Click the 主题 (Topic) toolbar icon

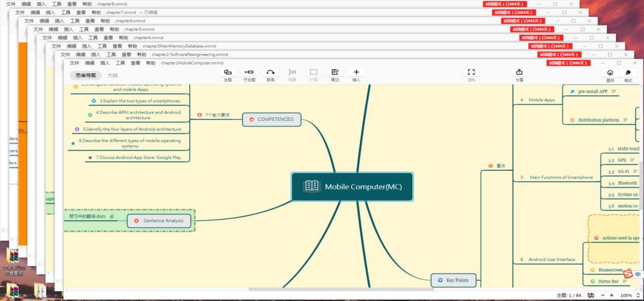pyautogui.click(x=228, y=72)
